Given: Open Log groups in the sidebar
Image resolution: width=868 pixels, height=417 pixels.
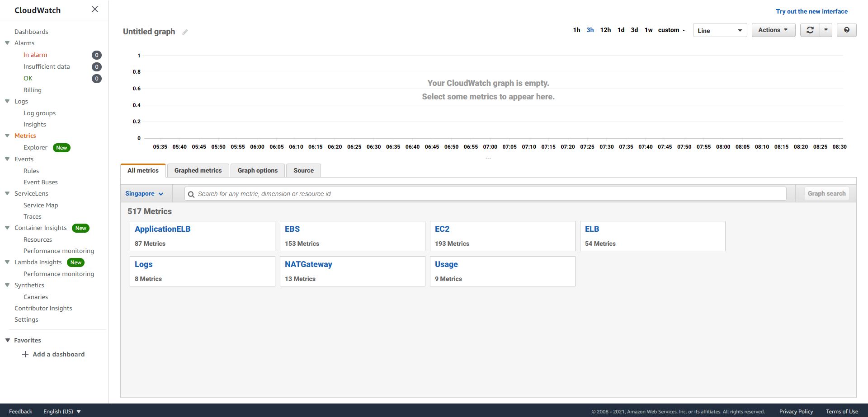Looking at the screenshot, I should click(x=40, y=113).
